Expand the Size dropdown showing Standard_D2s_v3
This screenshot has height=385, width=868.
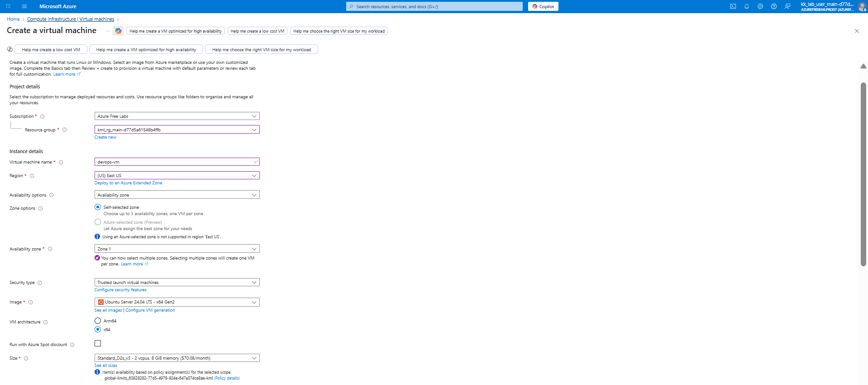177,358
